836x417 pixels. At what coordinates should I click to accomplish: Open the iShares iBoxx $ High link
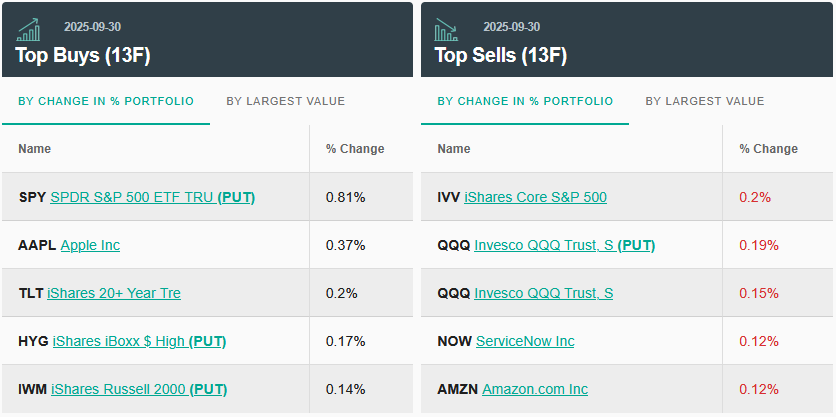[x=119, y=341]
